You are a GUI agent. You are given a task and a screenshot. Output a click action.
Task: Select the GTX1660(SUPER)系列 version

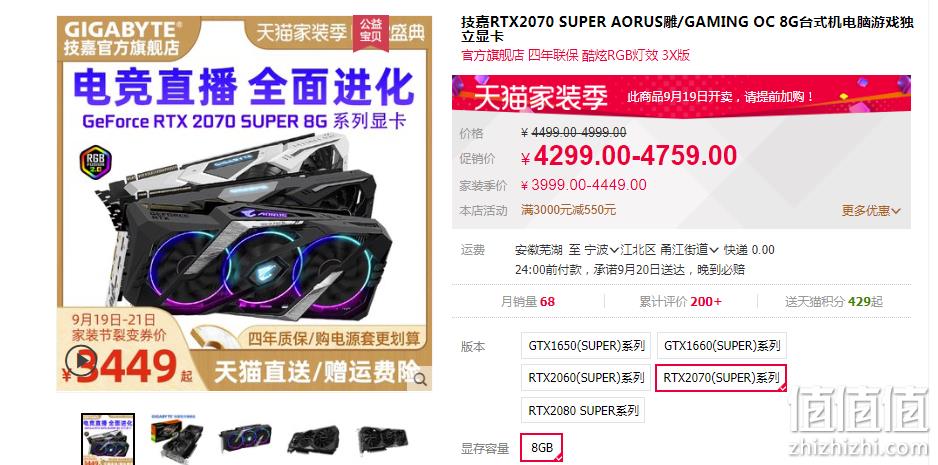pos(722,346)
